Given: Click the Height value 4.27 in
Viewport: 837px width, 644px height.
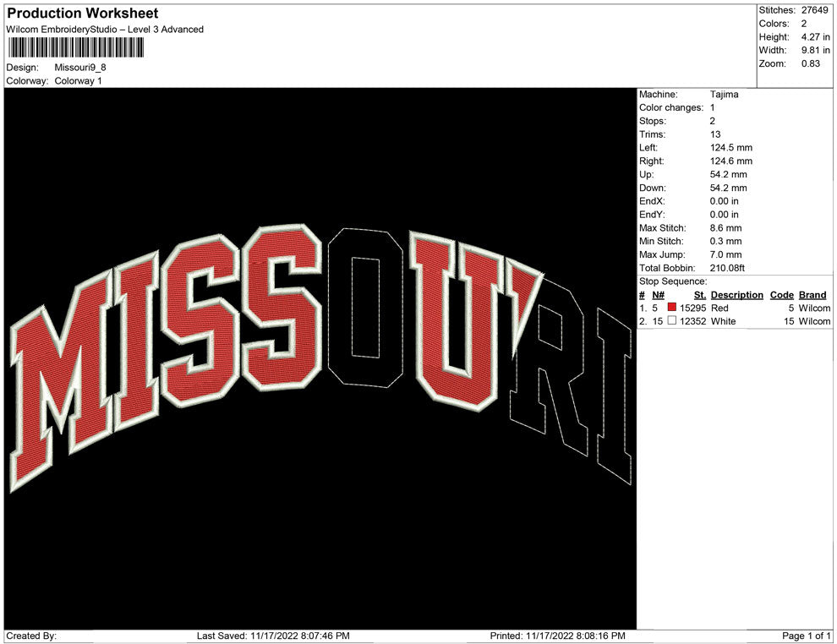Looking at the screenshot, I should 815,37.
